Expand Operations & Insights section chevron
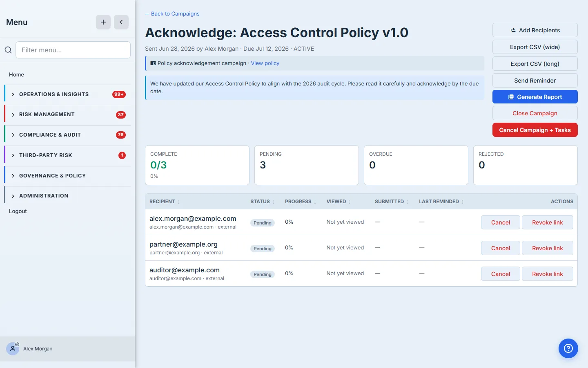Screen dimensions: 588x368 click(x=13, y=94)
